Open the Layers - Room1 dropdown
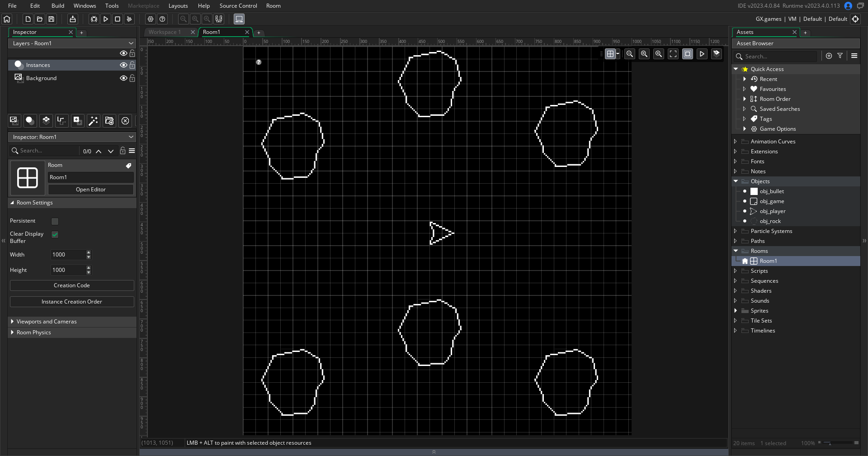 131,43
